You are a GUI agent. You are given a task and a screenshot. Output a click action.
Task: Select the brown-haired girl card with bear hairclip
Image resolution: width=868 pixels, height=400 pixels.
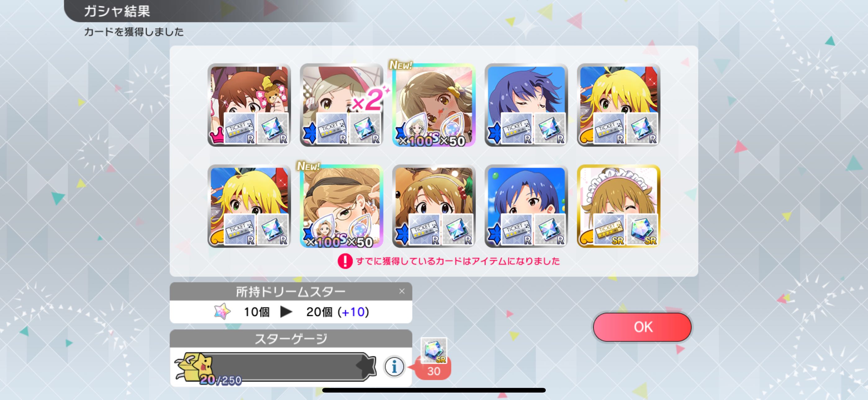tap(249, 105)
